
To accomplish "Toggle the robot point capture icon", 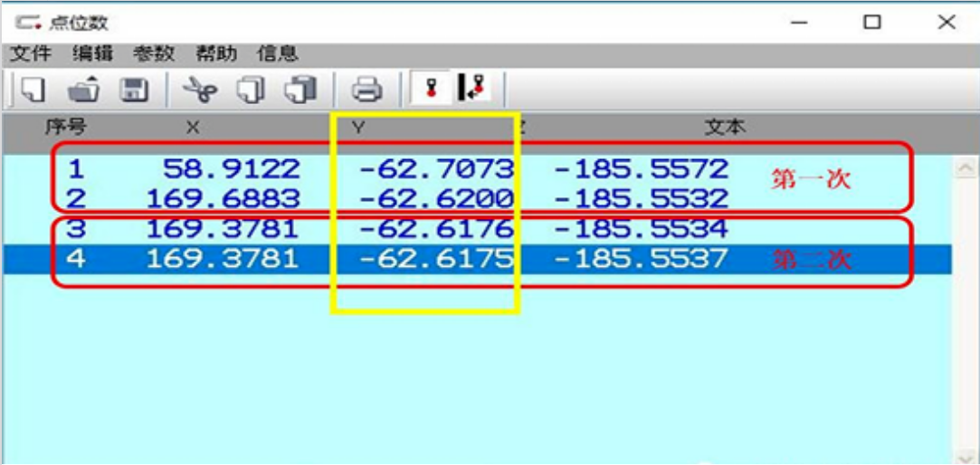I will click(x=430, y=88).
